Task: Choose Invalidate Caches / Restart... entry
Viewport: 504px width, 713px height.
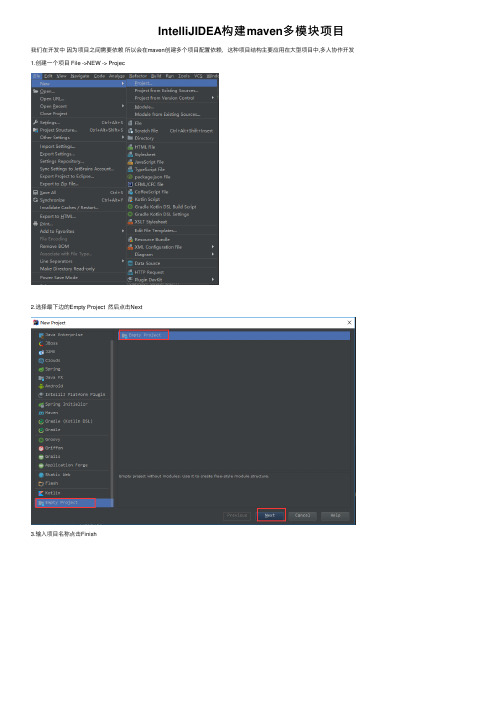Action: [69, 208]
